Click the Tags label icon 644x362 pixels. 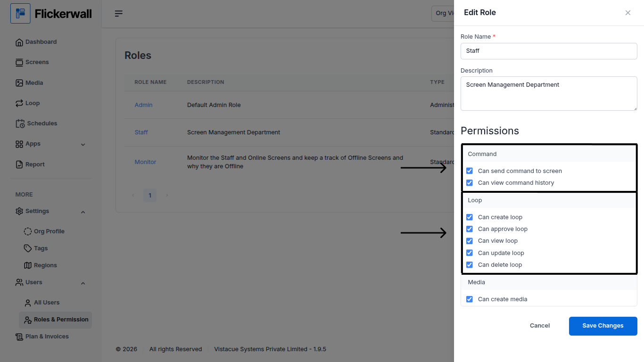tap(28, 248)
